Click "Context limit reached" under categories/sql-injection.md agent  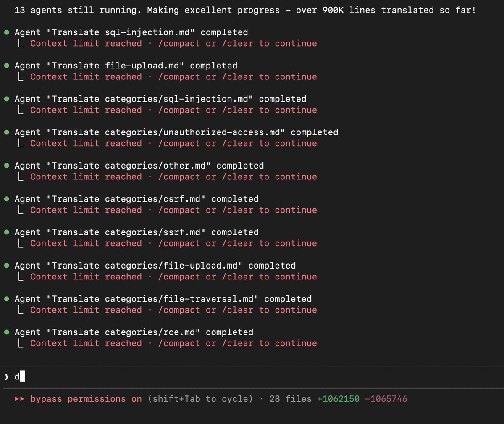coord(86,110)
